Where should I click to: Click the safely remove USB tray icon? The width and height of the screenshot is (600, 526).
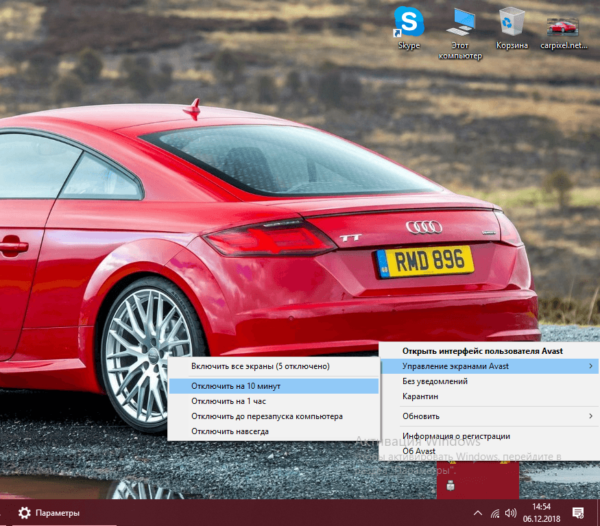click(x=450, y=485)
